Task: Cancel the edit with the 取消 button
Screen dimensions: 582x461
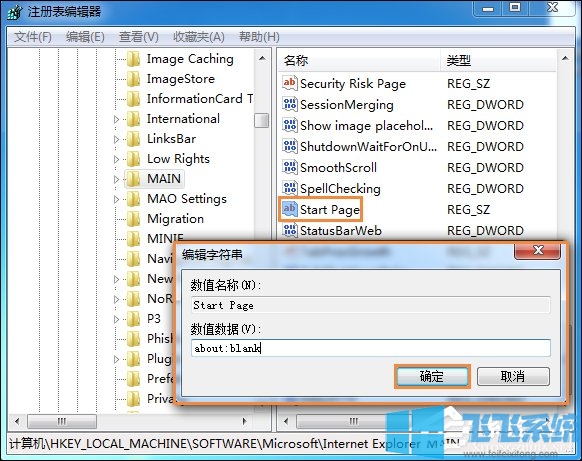Action: click(x=513, y=377)
